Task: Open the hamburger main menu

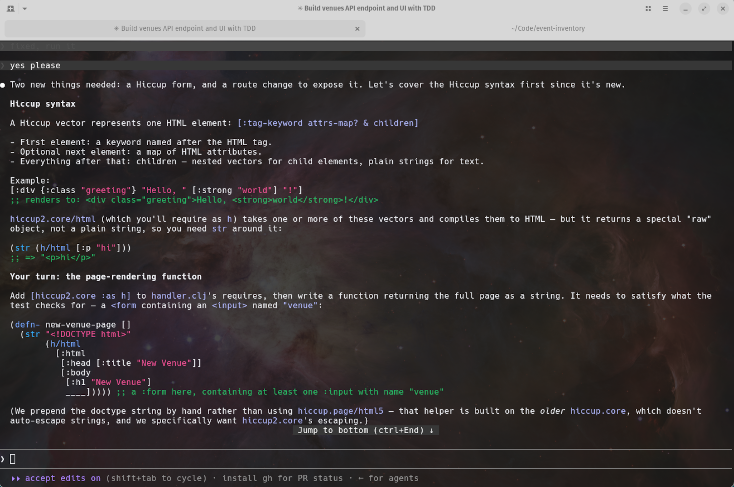Action: tap(665, 8)
